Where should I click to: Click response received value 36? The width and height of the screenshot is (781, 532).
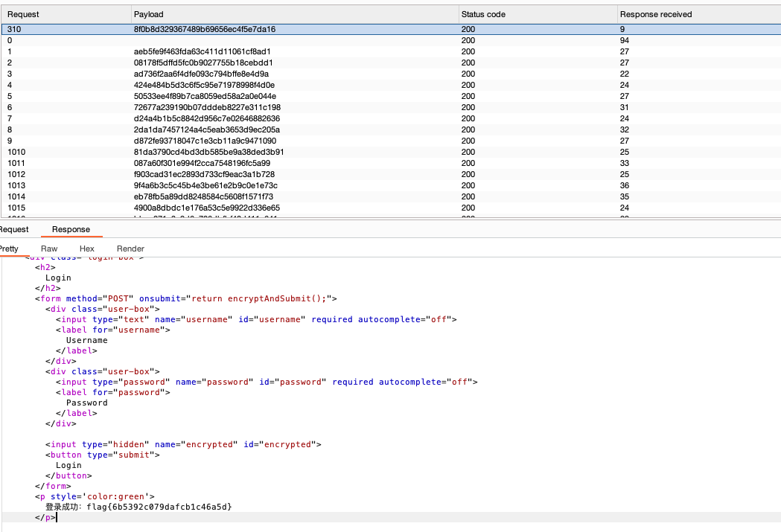pos(625,185)
